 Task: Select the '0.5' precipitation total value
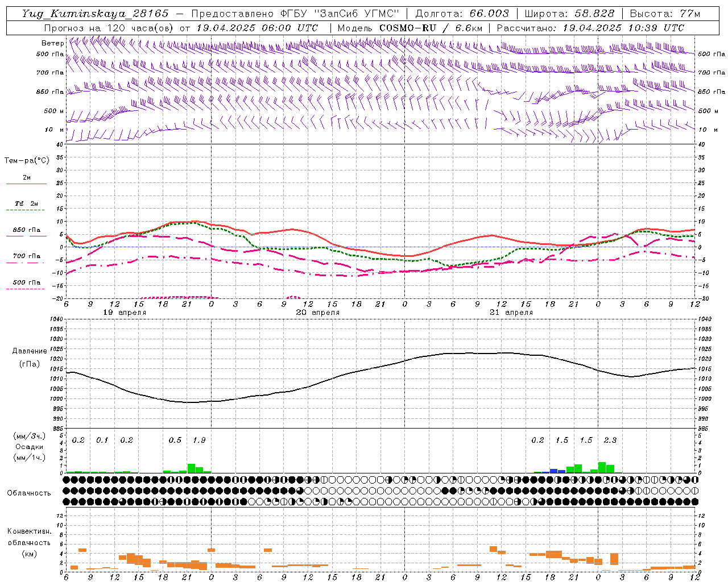[x=175, y=440]
